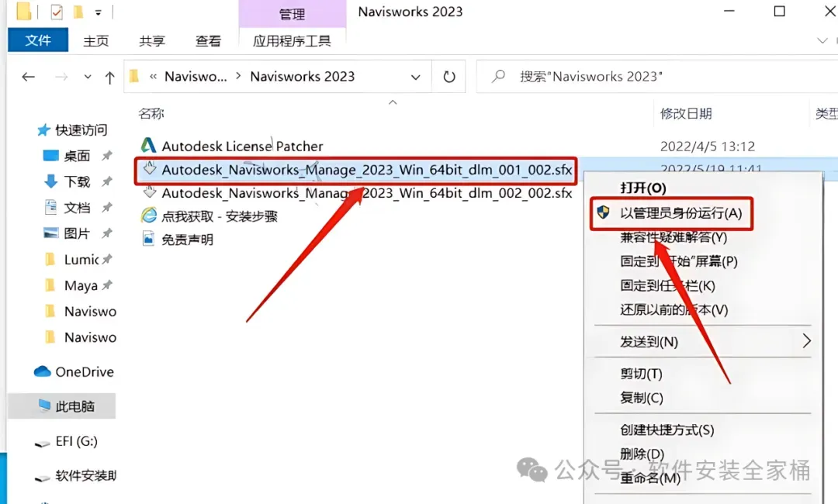Choose 创建快捷方式(S) from the context menu
Image resolution: width=838 pixels, height=504 pixels.
point(667,430)
